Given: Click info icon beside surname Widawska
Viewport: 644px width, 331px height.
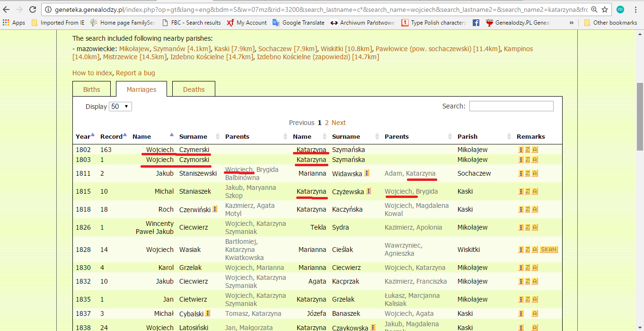Looking at the screenshot, I should point(367,173).
